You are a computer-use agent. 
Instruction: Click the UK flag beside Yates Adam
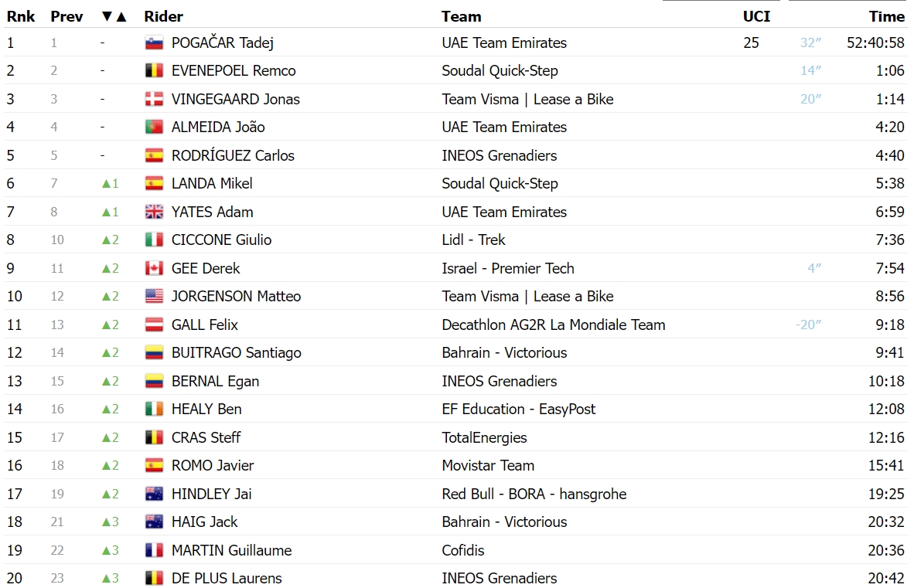pos(154,212)
